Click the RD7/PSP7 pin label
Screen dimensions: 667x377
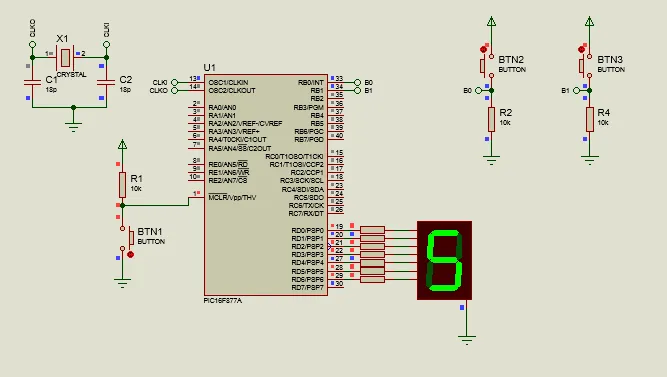point(308,288)
